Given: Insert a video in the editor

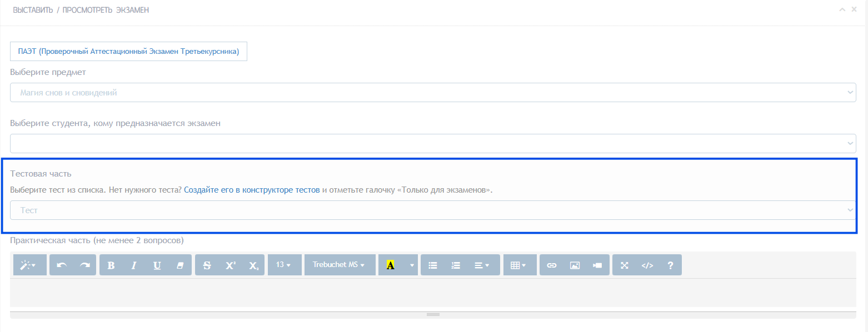Looking at the screenshot, I should click(x=597, y=265).
